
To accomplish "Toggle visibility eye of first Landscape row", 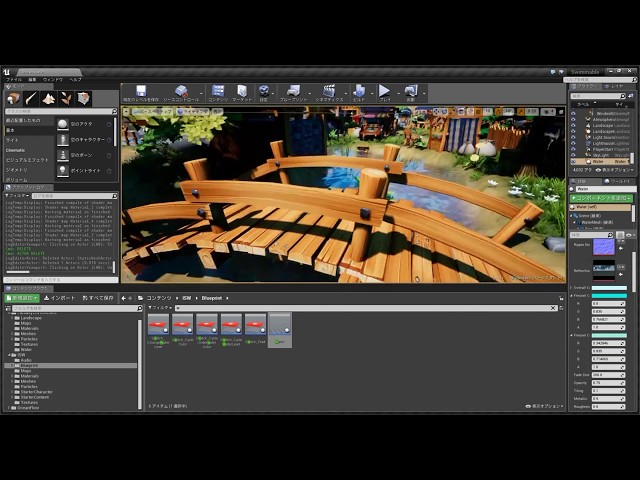I will [x=573, y=126].
